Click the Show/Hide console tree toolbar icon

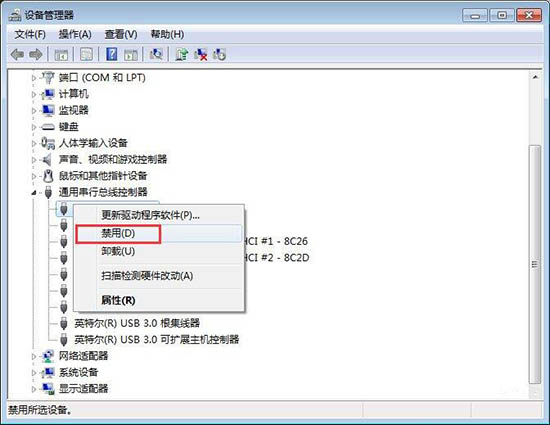(x=61, y=54)
